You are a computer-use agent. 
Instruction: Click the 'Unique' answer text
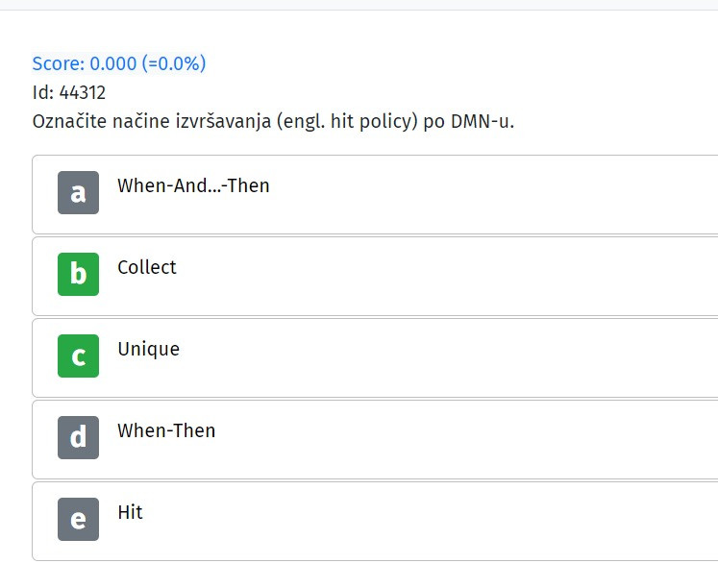coord(148,350)
